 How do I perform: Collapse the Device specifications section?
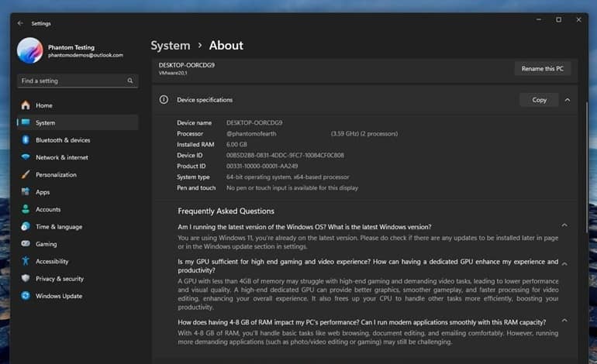568,100
